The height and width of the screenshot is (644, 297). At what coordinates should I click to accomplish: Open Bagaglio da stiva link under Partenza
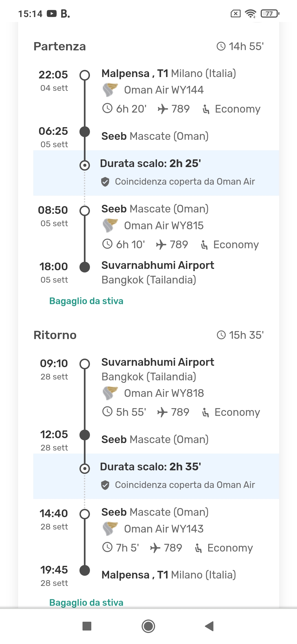(86, 301)
